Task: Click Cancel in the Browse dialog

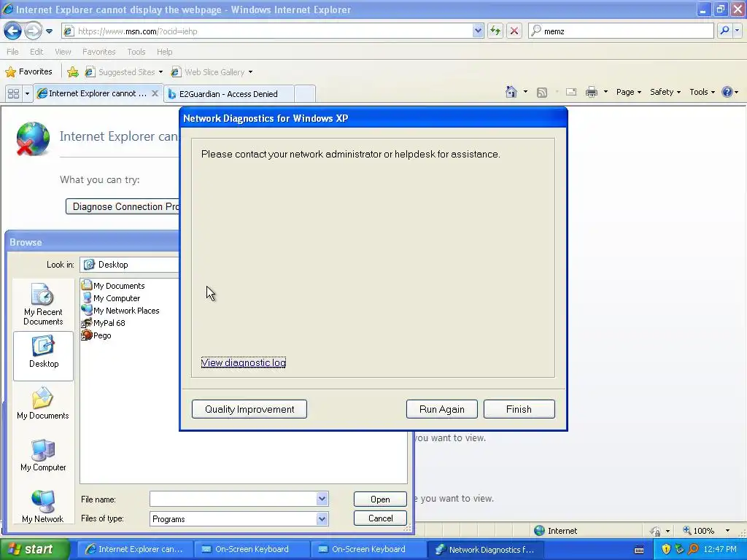Action: (x=380, y=518)
